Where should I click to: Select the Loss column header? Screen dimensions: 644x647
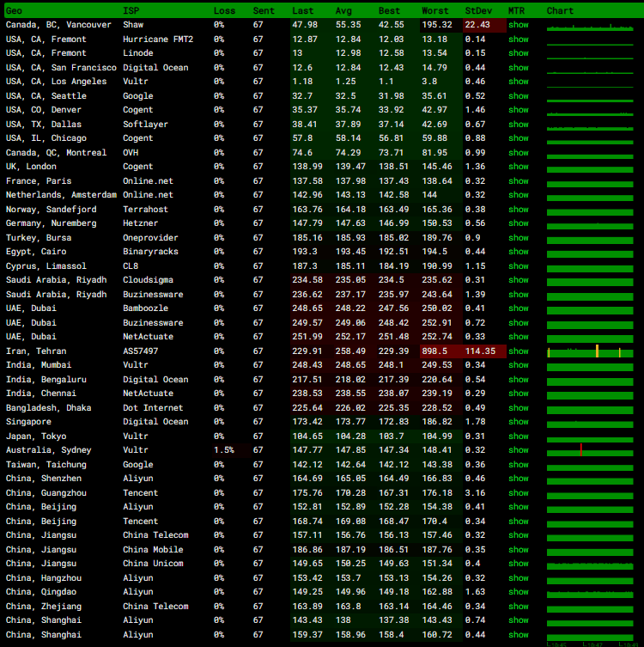pyautogui.click(x=224, y=10)
